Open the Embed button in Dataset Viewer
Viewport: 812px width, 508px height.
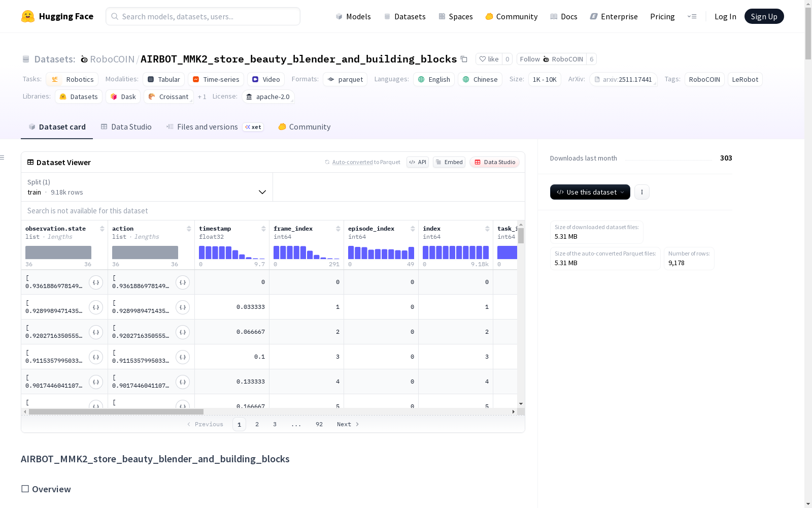click(x=449, y=162)
